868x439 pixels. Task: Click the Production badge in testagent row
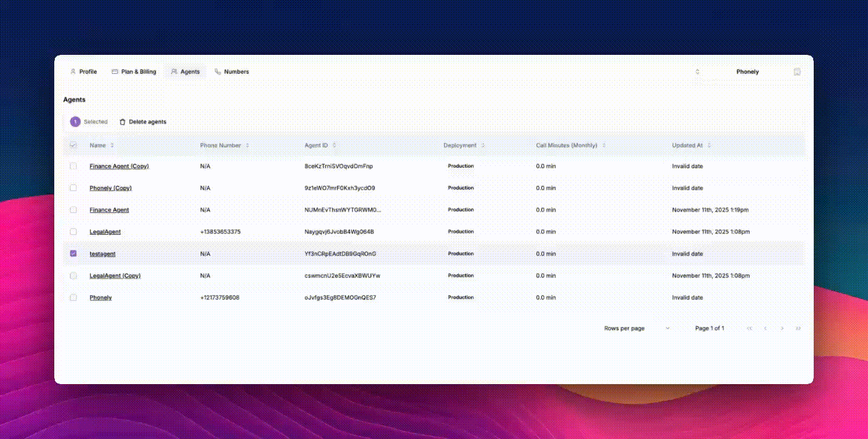tap(461, 254)
